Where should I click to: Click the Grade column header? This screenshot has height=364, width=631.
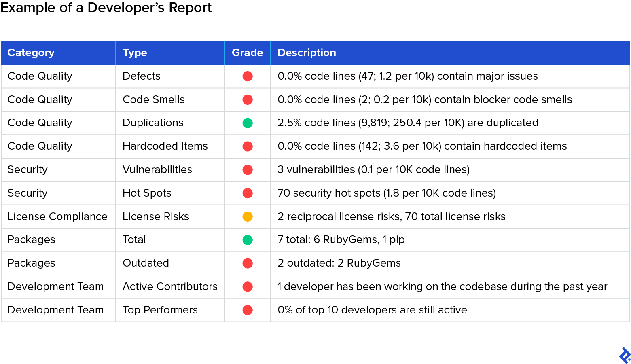[x=247, y=53]
